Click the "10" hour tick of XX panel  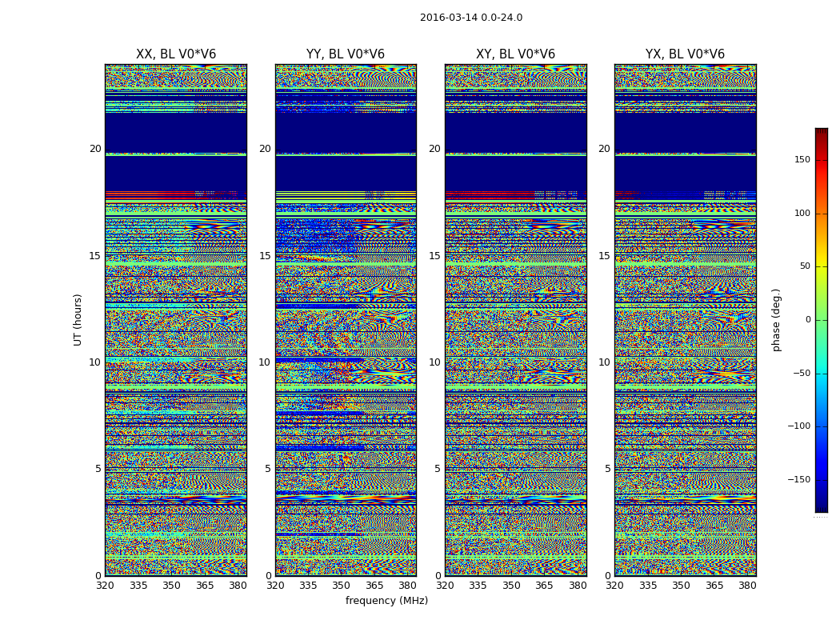[95, 362]
